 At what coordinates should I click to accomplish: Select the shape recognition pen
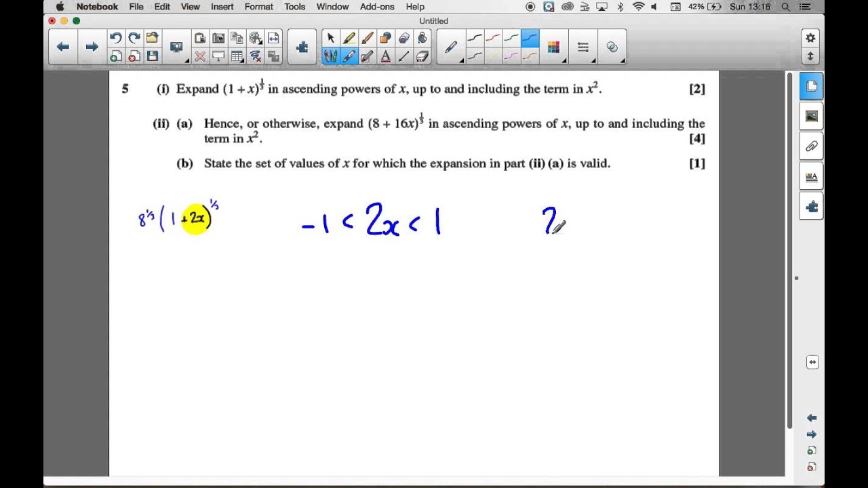pyautogui.click(x=367, y=56)
